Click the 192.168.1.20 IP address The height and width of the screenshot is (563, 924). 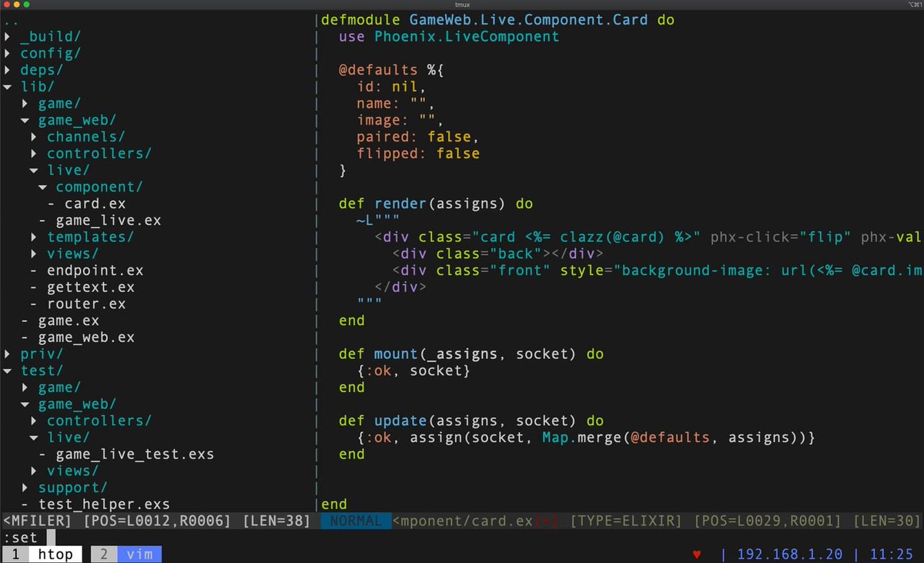pos(790,555)
